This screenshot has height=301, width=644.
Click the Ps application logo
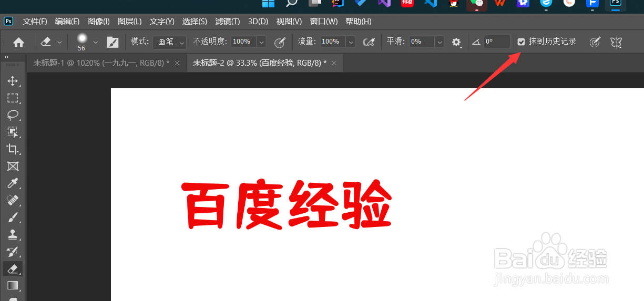[x=8, y=21]
